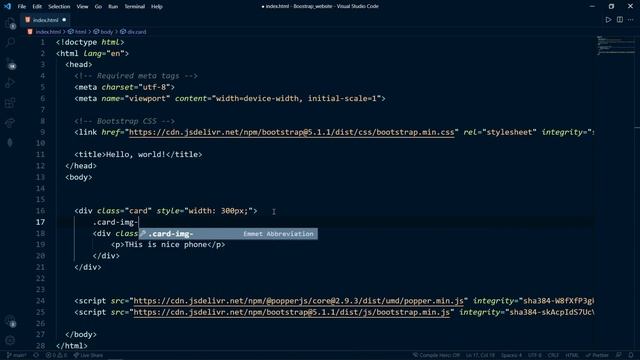Open the Go menu
The width and height of the screenshot is (640, 360).
[98, 7]
